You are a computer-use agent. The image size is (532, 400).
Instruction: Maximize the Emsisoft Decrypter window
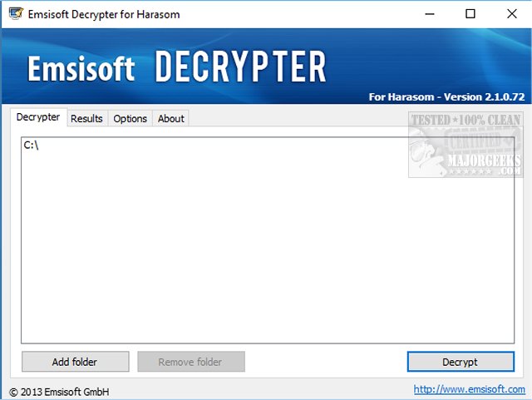tap(470, 14)
